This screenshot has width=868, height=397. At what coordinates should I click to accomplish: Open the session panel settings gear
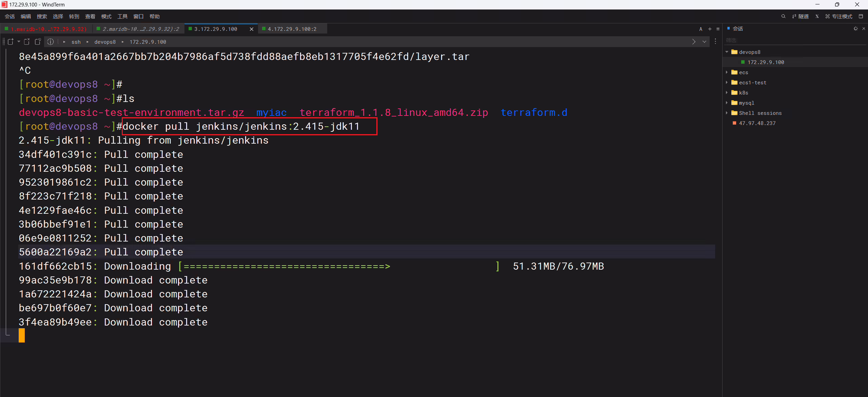(855, 29)
